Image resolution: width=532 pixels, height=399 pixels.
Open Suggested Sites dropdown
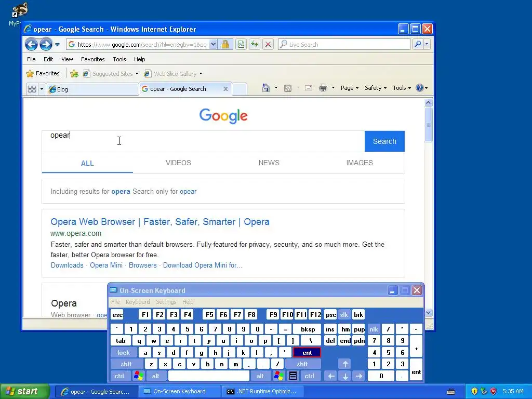pos(137,74)
